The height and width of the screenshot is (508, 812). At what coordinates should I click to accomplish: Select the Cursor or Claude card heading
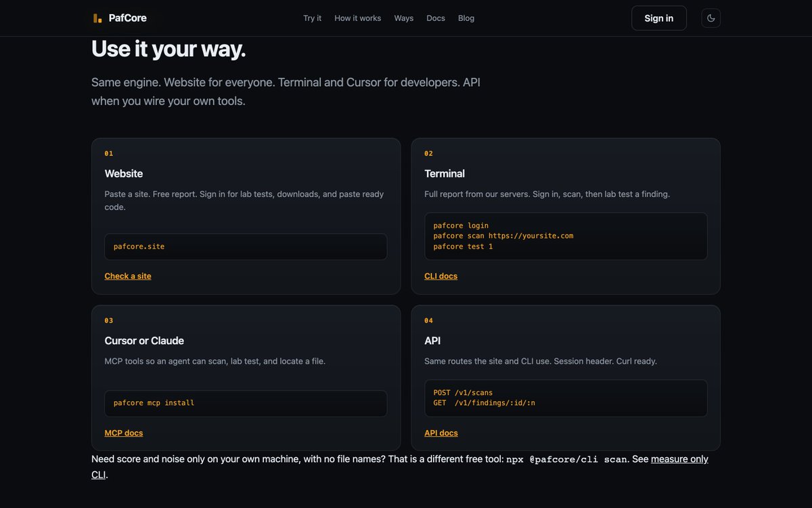coord(144,341)
